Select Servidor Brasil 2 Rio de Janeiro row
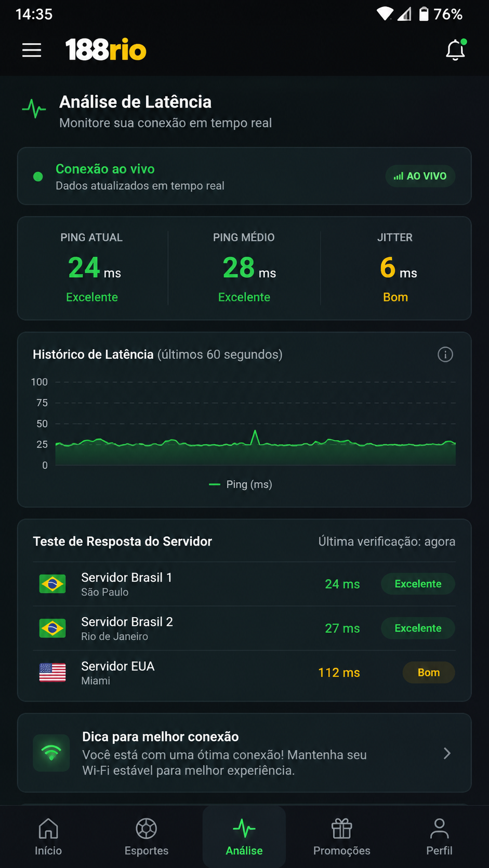 click(244, 628)
